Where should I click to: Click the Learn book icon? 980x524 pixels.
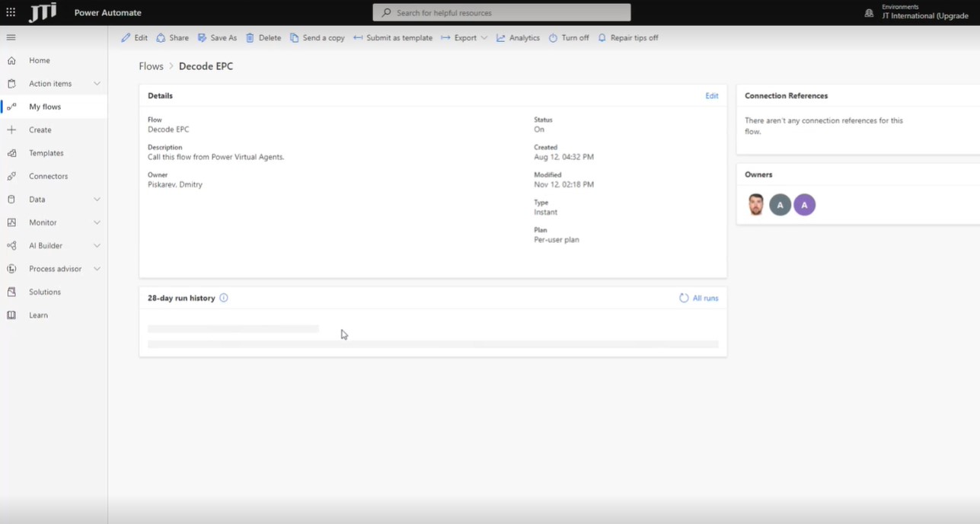click(11, 315)
